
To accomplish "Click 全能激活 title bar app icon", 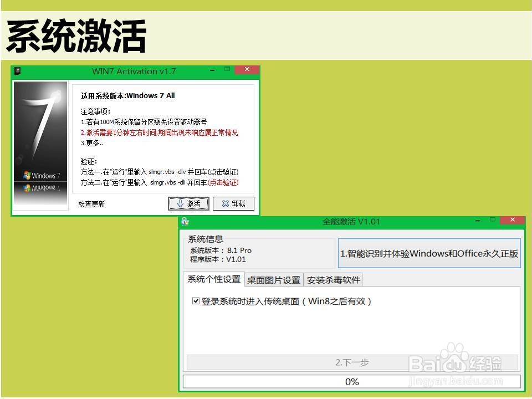I will click(x=185, y=222).
